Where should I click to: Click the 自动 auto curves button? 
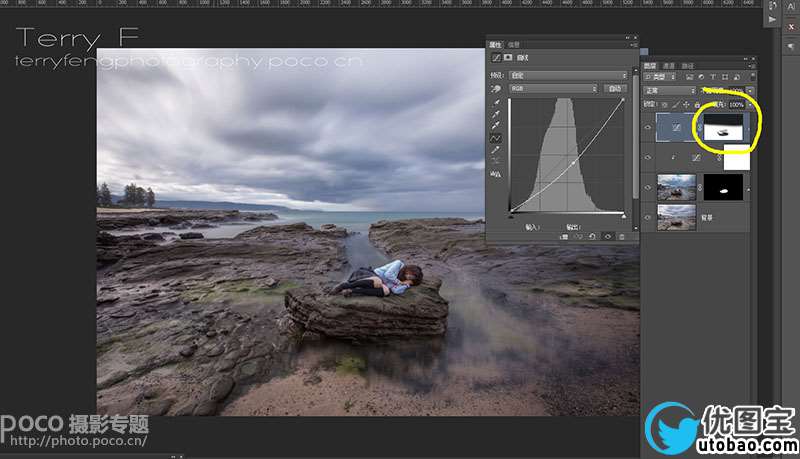615,88
